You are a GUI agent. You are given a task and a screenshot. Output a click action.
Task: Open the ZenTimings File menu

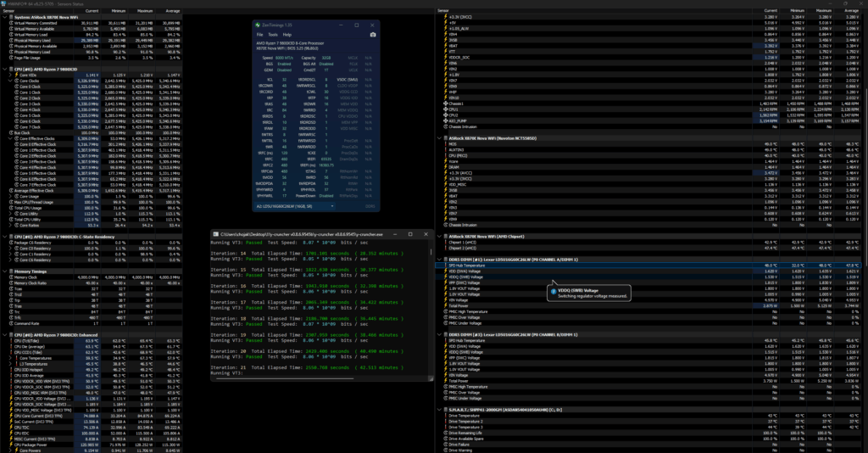click(x=259, y=34)
